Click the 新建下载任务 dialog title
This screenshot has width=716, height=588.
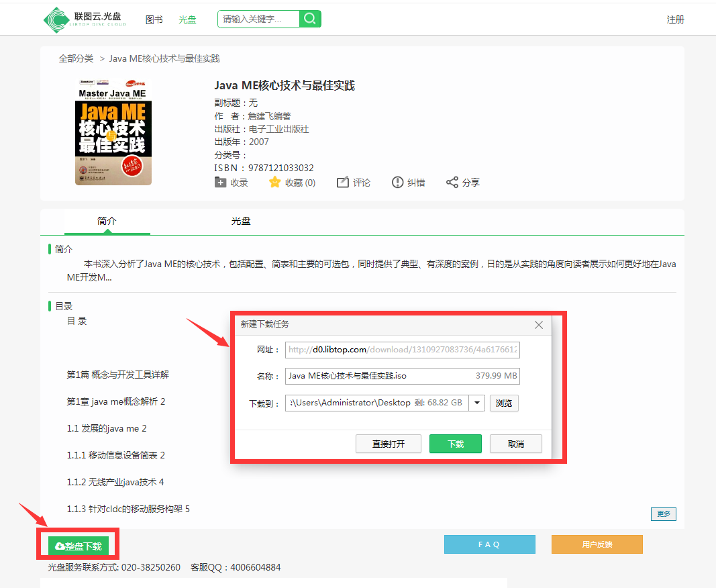(x=265, y=324)
